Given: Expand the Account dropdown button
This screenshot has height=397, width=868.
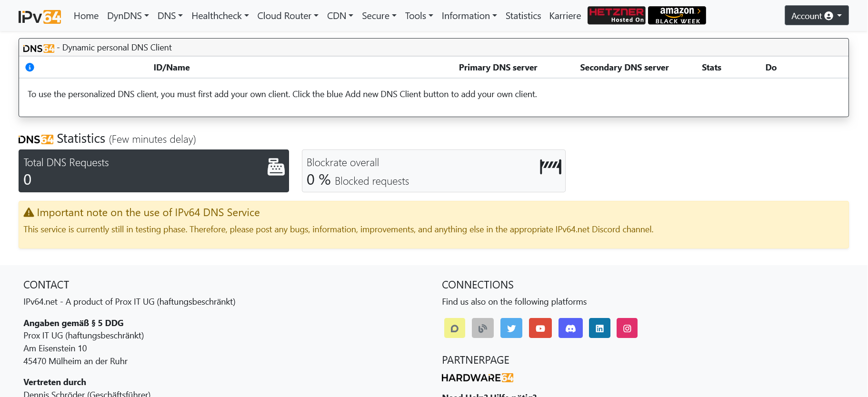Looking at the screenshot, I should 816,16.
